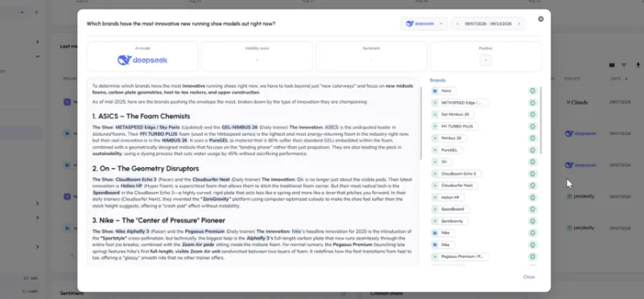
Task: Click highlighted 'Helion HF' in response text
Action: coord(131,186)
